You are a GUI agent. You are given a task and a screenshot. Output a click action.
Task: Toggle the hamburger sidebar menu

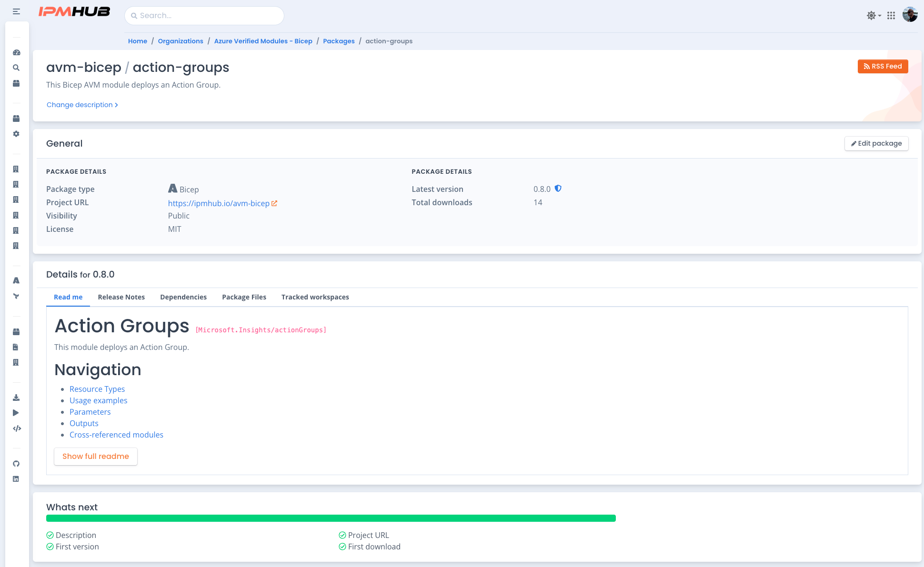pyautogui.click(x=16, y=11)
